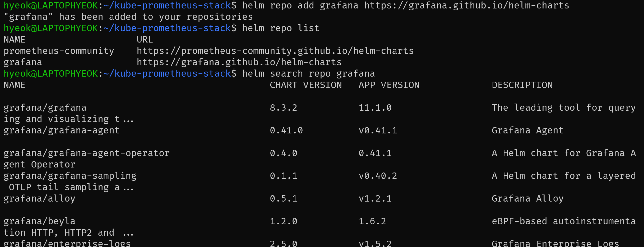Click app version '0.41.1' of grafana-agent-operator

(x=375, y=153)
